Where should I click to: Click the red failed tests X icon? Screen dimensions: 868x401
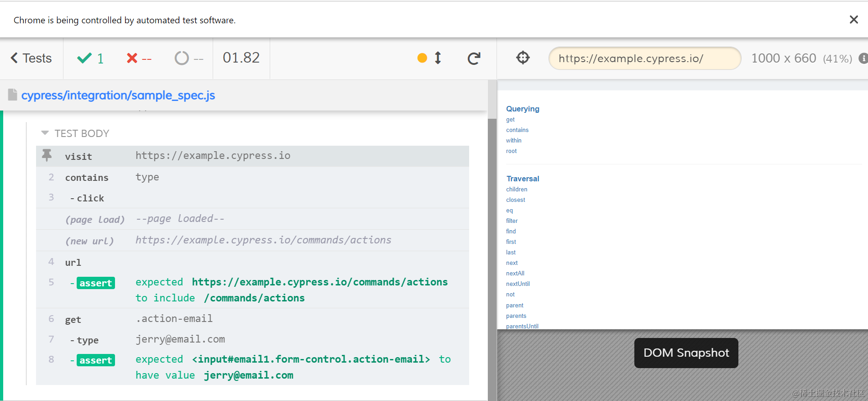(x=132, y=58)
